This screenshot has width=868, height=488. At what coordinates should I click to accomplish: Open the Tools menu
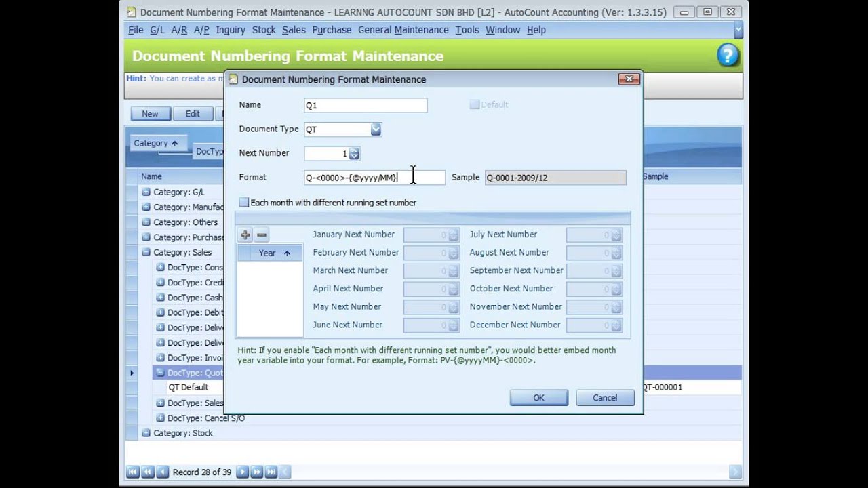tap(467, 30)
